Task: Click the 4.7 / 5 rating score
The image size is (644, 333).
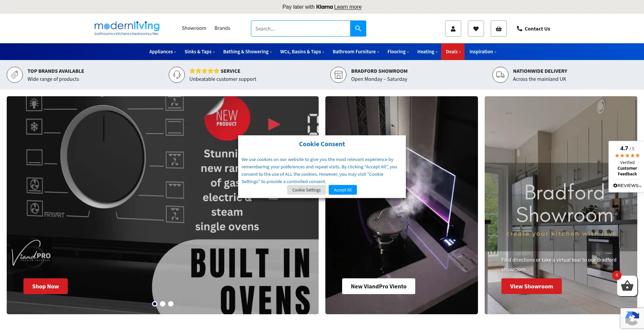Action: pos(627,148)
